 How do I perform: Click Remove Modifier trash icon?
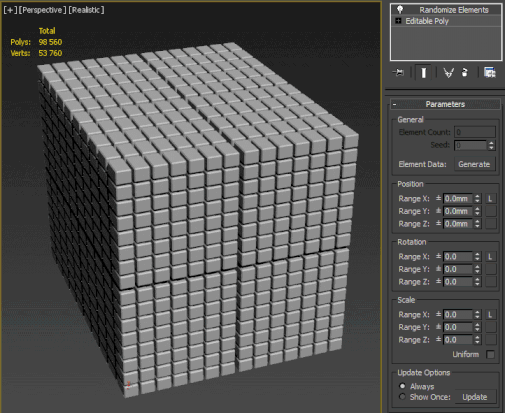[465, 72]
